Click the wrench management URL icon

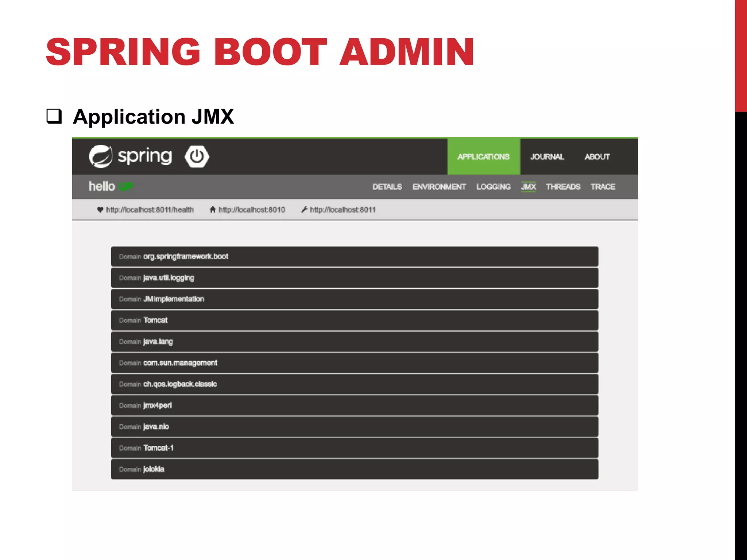click(304, 210)
